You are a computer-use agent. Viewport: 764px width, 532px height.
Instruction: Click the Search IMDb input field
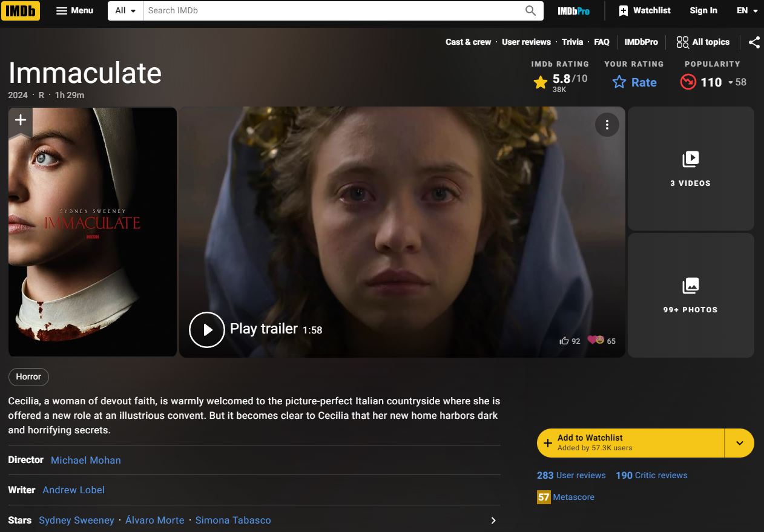[333, 10]
